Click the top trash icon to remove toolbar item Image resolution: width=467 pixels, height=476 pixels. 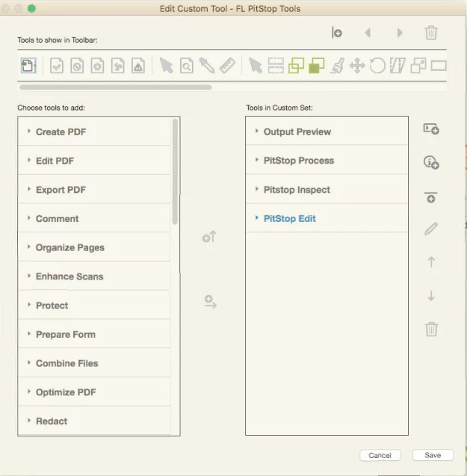click(x=431, y=32)
